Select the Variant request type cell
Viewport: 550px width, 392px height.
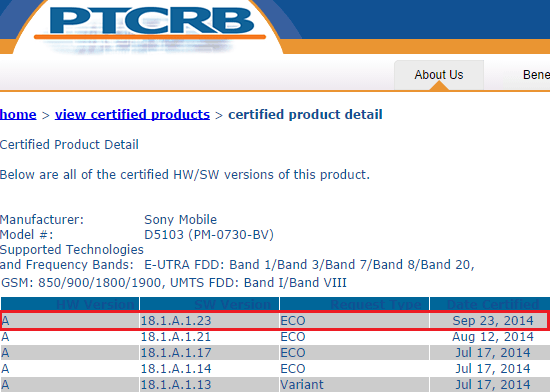pyautogui.click(x=354, y=384)
